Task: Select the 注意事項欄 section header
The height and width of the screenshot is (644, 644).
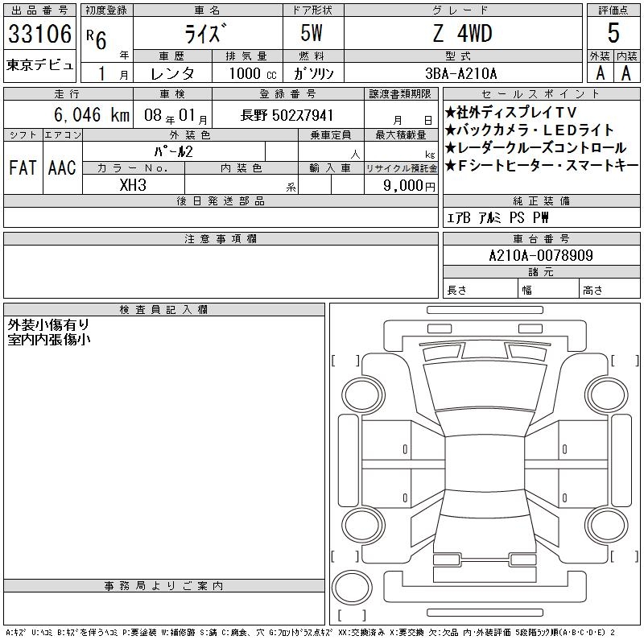Action: coord(221,238)
